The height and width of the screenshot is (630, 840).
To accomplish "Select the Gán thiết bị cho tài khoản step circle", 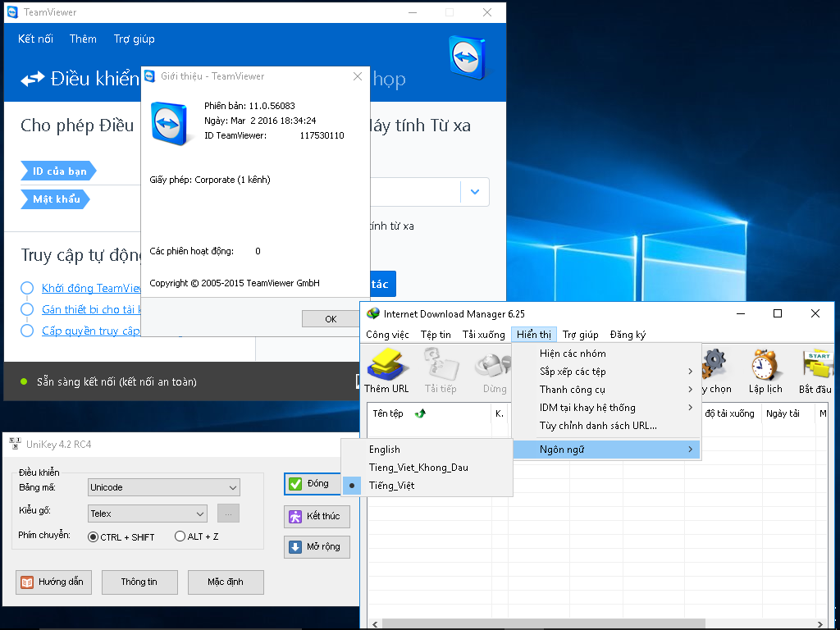I will [27, 309].
